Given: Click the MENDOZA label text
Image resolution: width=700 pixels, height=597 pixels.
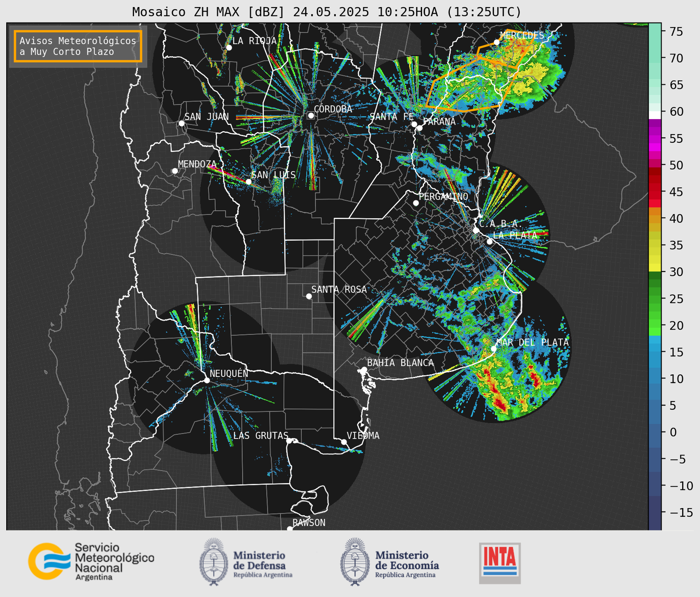Looking at the screenshot, I should pos(197,164).
